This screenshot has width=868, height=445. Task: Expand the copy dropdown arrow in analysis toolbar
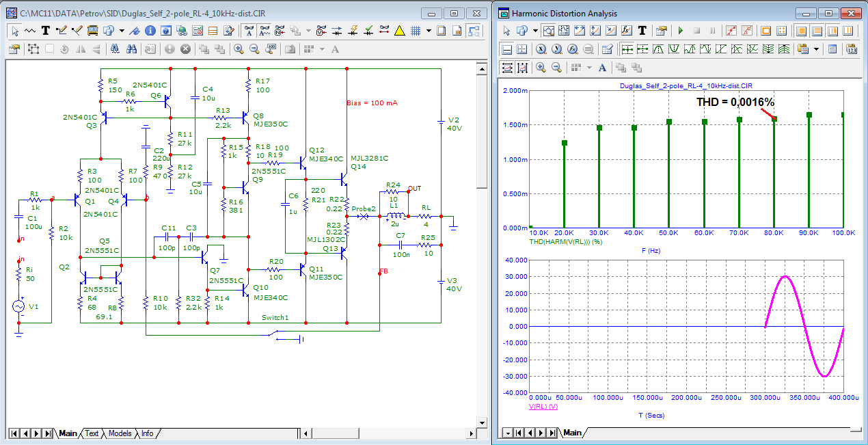tap(534, 31)
